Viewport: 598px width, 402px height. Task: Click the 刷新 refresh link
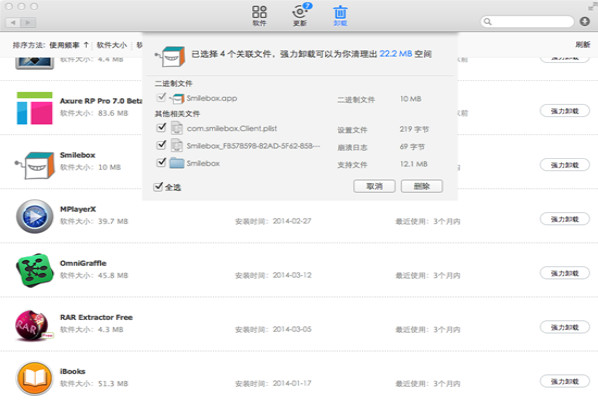pos(583,45)
